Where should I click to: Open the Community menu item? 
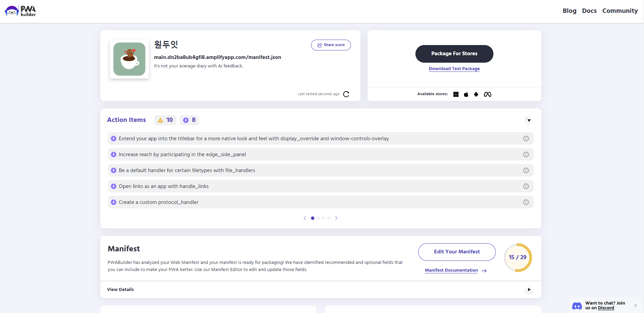[620, 11]
